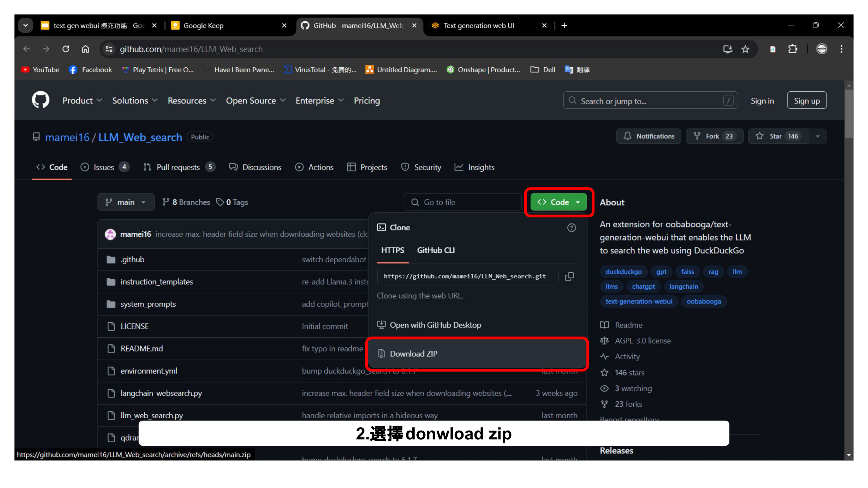Close the Google Keep tab
The width and height of the screenshot is (868, 488).
coord(284,26)
